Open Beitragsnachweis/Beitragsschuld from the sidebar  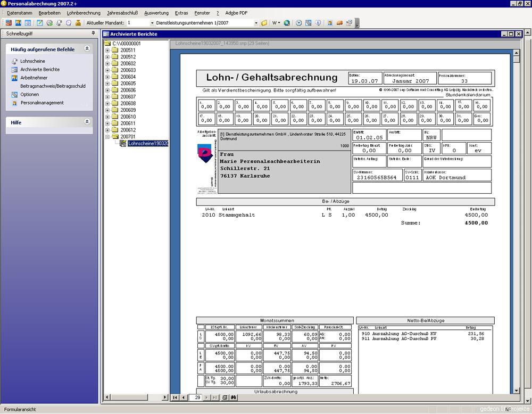(x=53, y=86)
